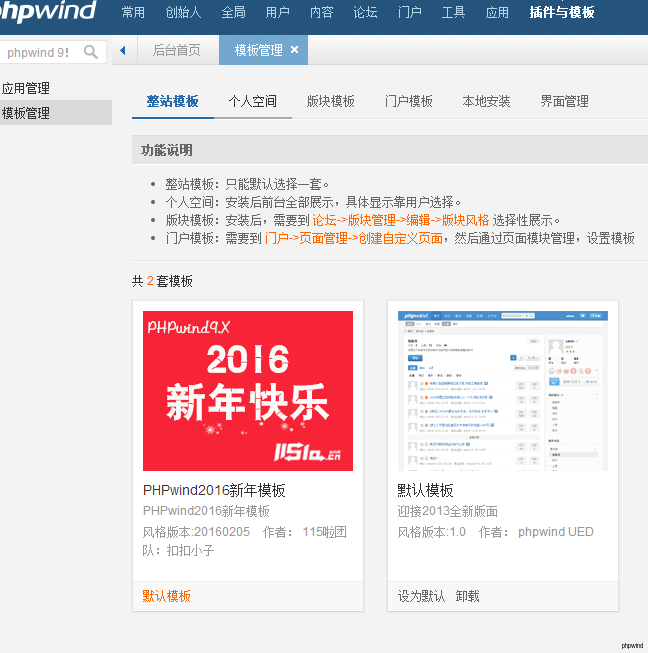Screen dimensions: 648x653
Task: Open the 工具 top menu
Action: pyautogui.click(x=453, y=12)
